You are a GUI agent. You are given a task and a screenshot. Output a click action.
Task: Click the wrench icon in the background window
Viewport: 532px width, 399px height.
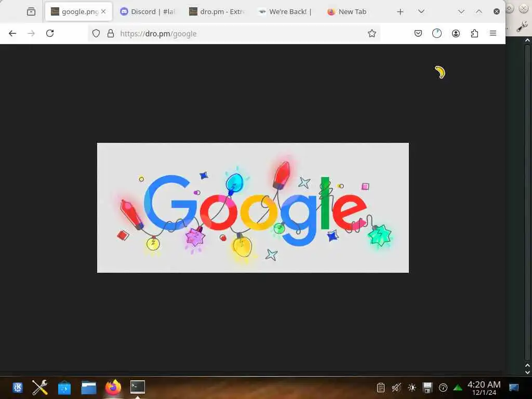522,26
